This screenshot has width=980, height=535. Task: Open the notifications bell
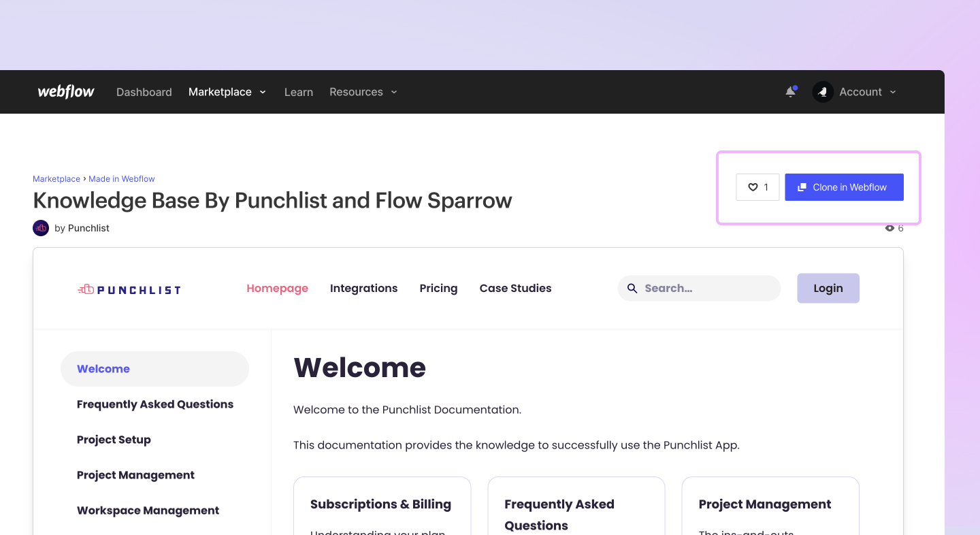click(x=790, y=91)
